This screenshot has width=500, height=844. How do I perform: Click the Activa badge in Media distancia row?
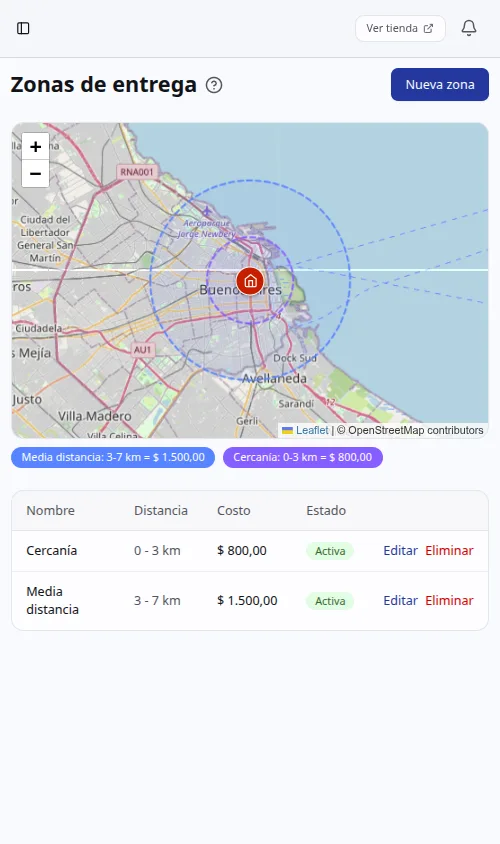330,601
